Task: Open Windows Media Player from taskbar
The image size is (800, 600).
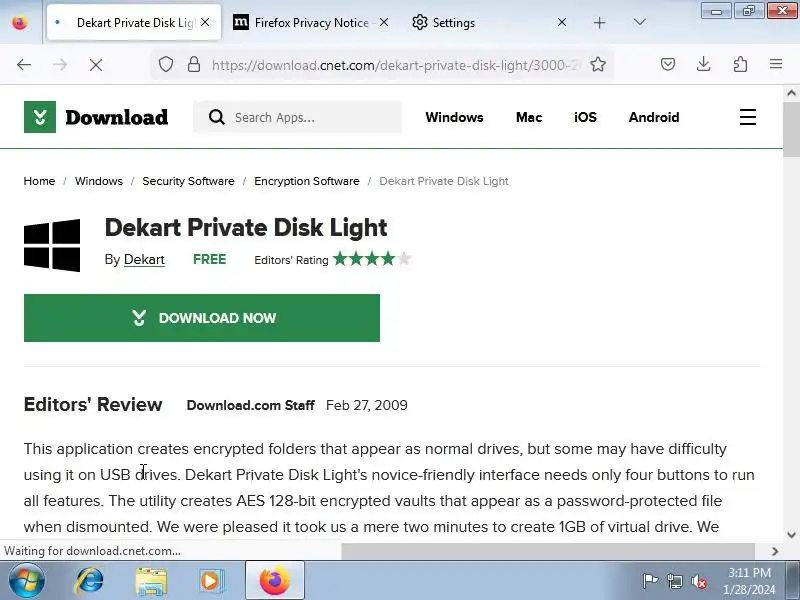Action: pyautogui.click(x=210, y=581)
